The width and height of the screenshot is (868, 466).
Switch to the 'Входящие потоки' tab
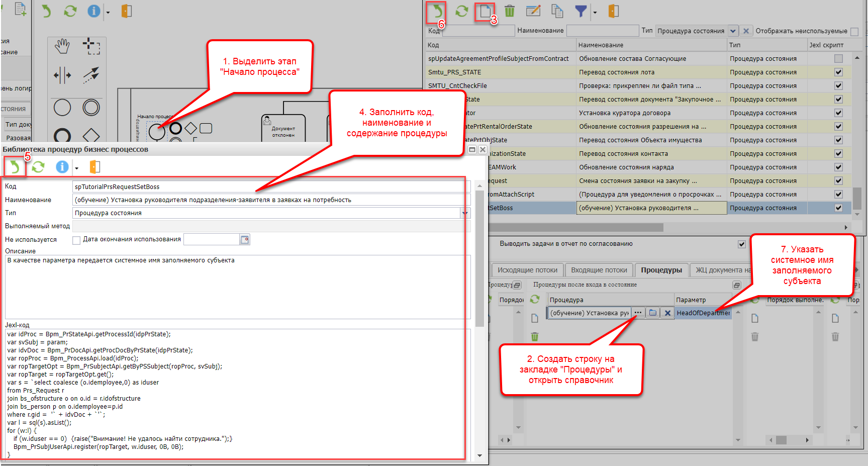[x=599, y=270]
